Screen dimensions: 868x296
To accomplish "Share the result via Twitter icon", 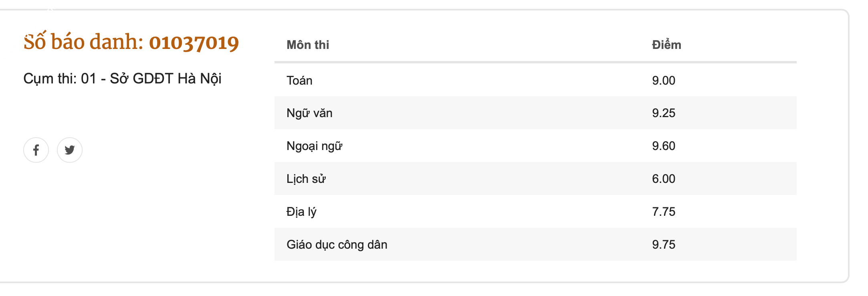I will pyautogui.click(x=70, y=150).
